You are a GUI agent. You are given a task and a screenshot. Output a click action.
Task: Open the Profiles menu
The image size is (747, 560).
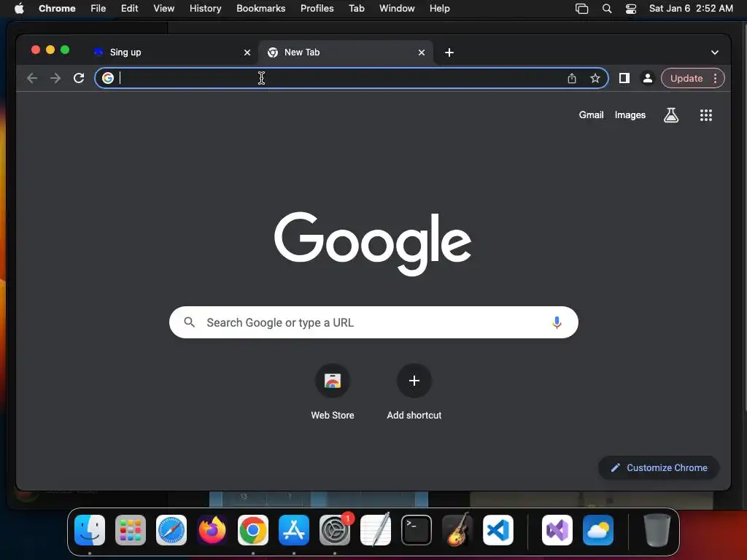[x=317, y=9]
